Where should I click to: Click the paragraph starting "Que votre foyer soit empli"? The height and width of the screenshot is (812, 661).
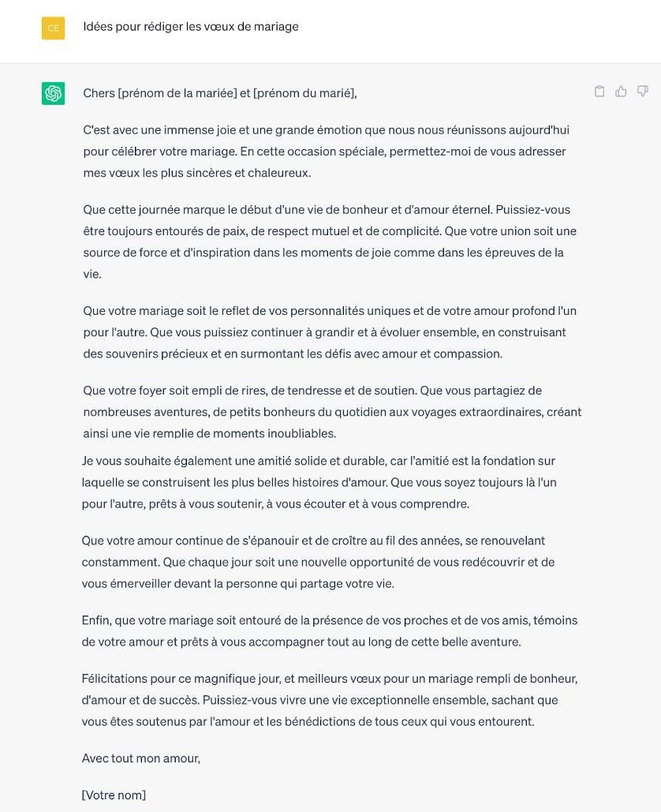(332, 411)
